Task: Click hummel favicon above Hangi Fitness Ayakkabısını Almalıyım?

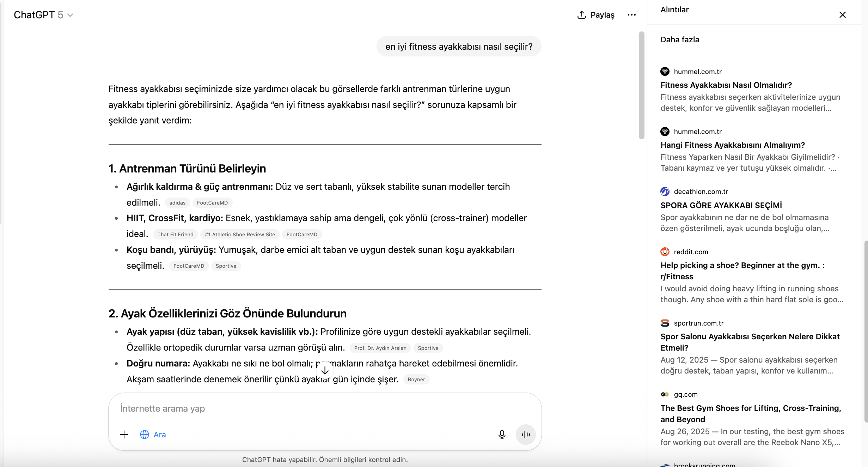Action: [665, 132]
